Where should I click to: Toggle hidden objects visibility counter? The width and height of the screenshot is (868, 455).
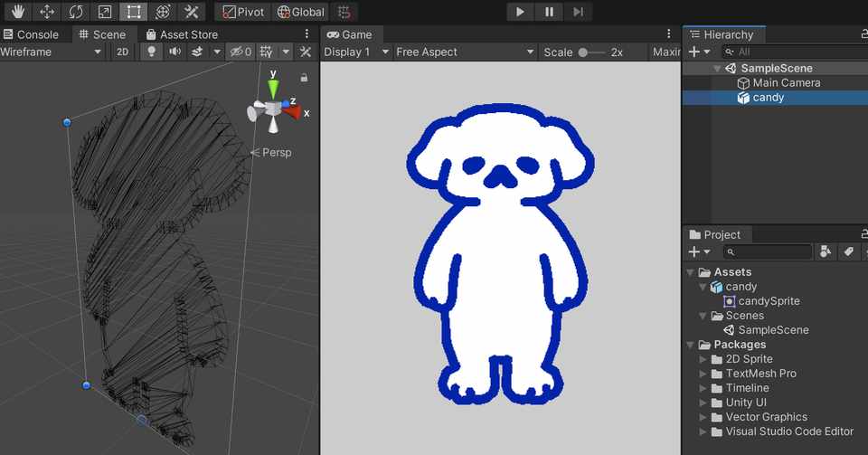click(241, 52)
